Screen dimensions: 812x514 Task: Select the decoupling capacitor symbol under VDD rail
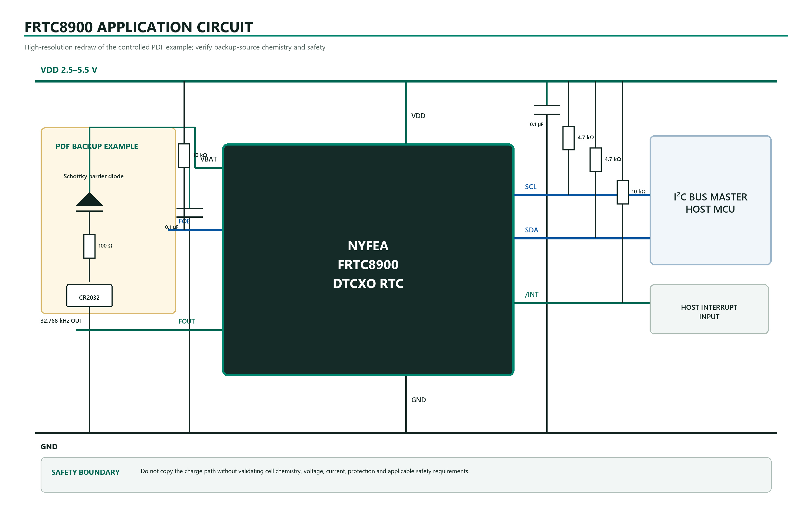[547, 110]
